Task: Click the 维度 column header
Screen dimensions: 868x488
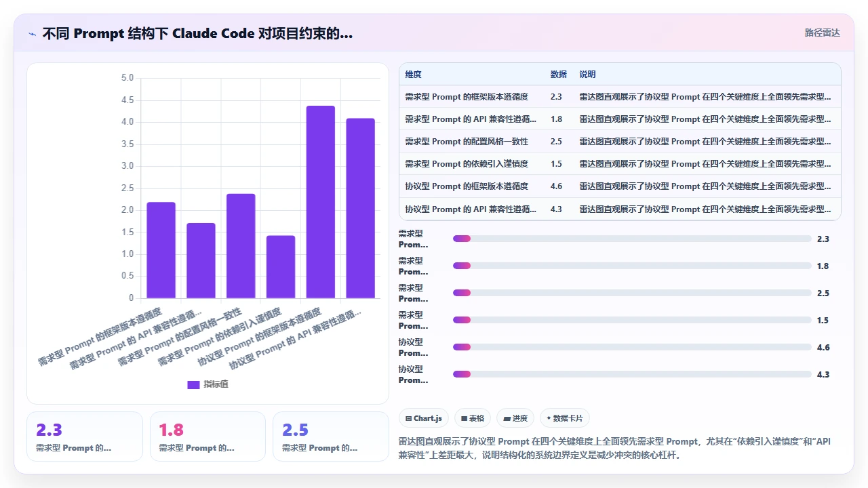Action: [413, 75]
